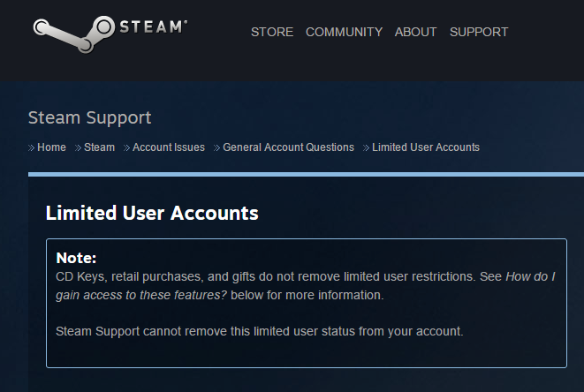Open General Account Questions breadcrumb link
Viewport: 584px width, 392px height.
[x=288, y=147]
